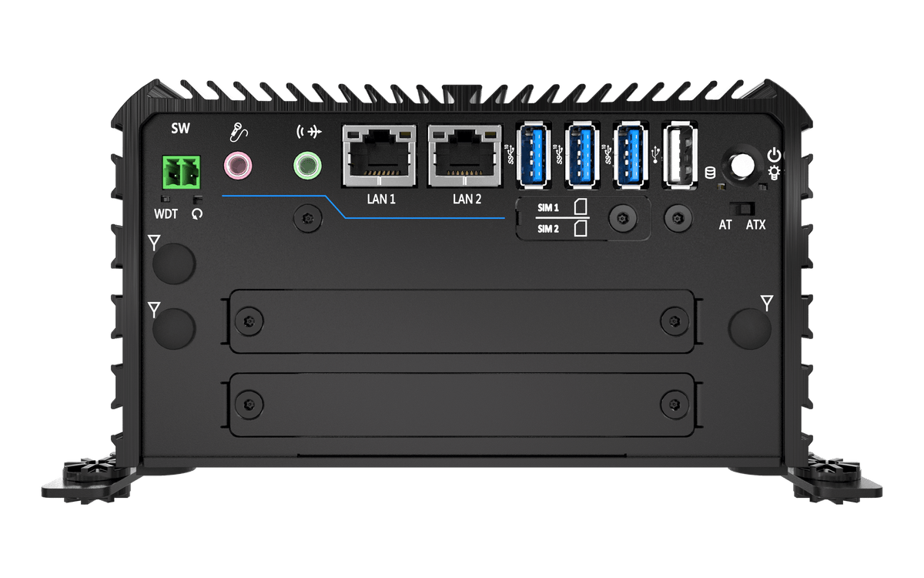Click screw below the green audio jack

coord(308,219)
